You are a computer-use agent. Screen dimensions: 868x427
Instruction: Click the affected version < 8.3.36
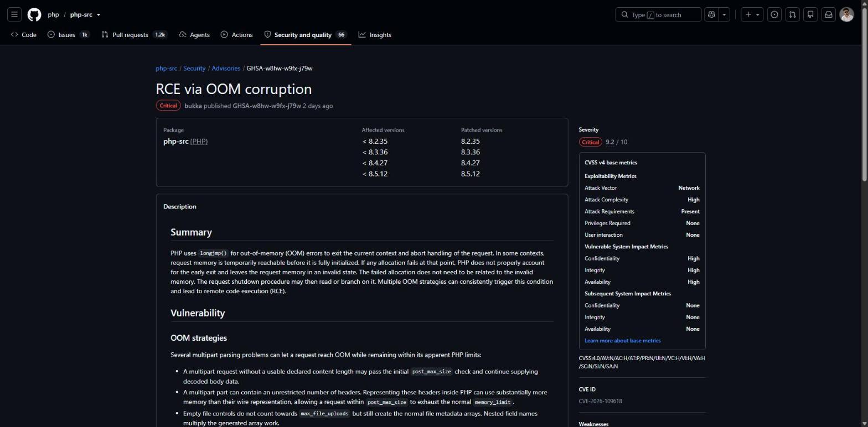tap(375, 152)
